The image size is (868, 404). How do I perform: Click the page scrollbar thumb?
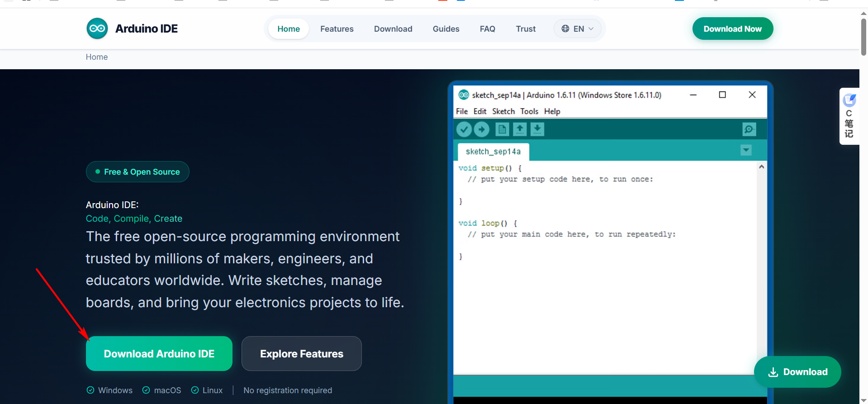point(863,36)
